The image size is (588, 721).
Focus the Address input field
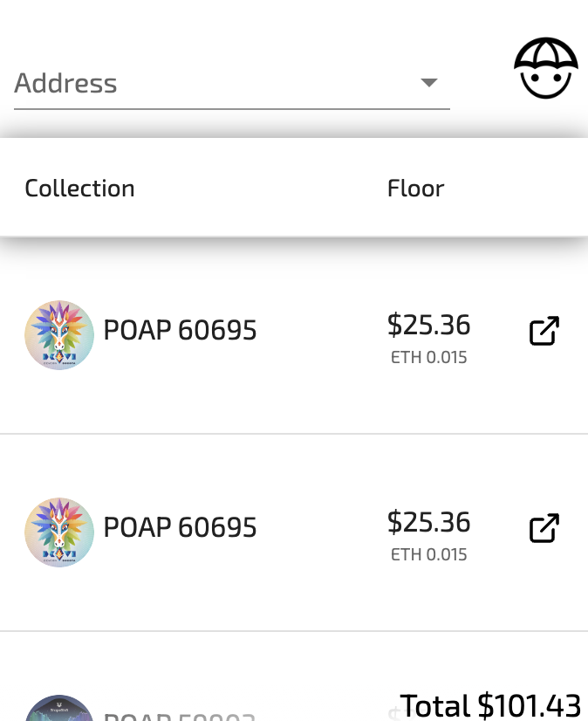[x=209, y=84]
